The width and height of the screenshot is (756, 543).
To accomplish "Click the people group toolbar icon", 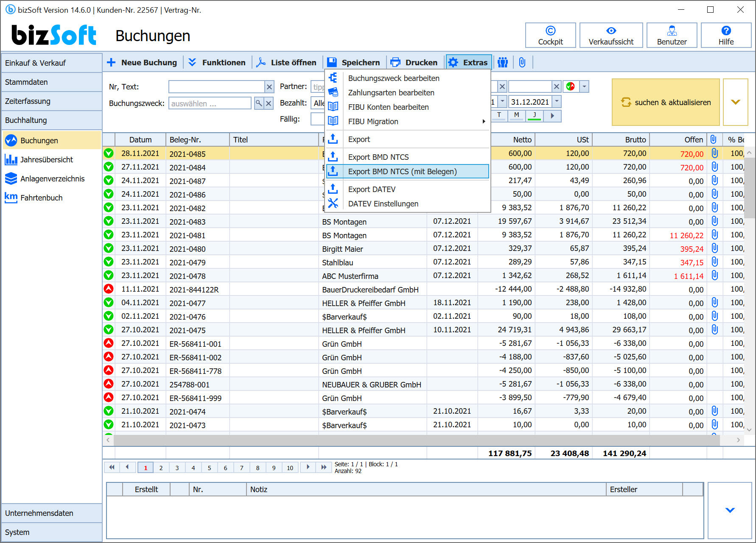I will coord(503,62).
